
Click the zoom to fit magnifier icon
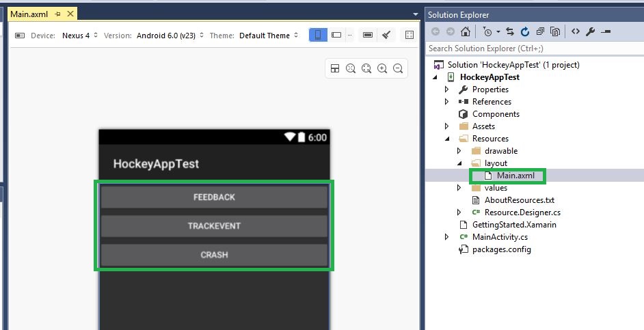(366, 68)
